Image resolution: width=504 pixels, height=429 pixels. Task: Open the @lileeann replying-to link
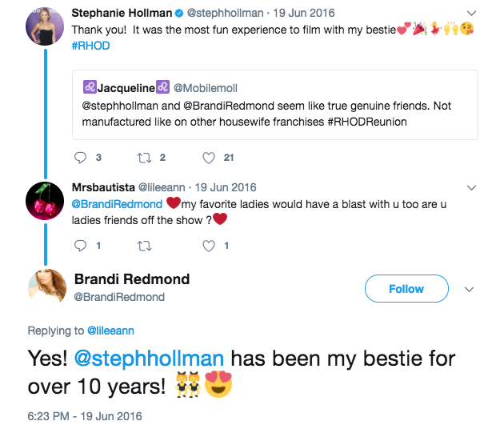(x=112, y=330)
